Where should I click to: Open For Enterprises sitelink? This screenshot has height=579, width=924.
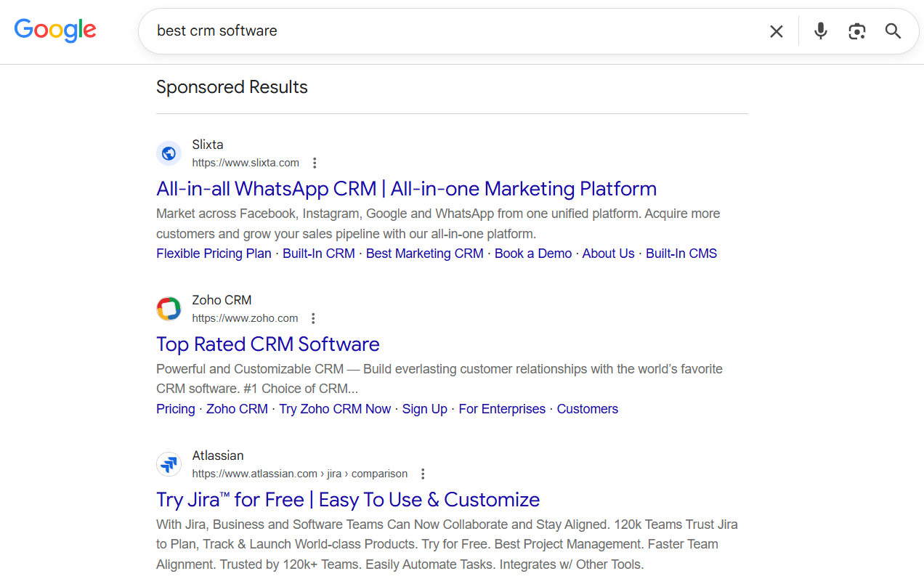point(502,409)
